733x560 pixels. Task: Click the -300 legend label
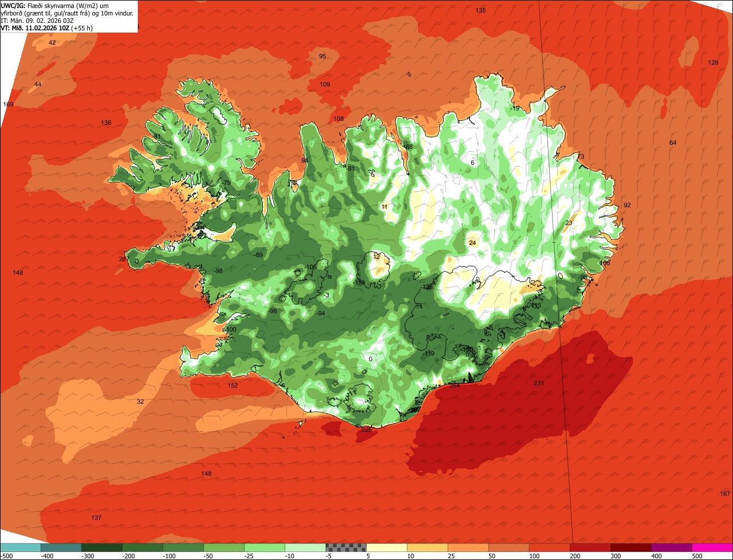tap(88, 556)
